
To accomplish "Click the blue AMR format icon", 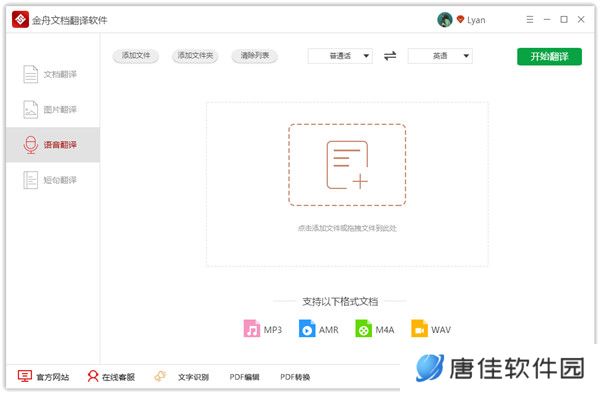I will coord(307,329).
